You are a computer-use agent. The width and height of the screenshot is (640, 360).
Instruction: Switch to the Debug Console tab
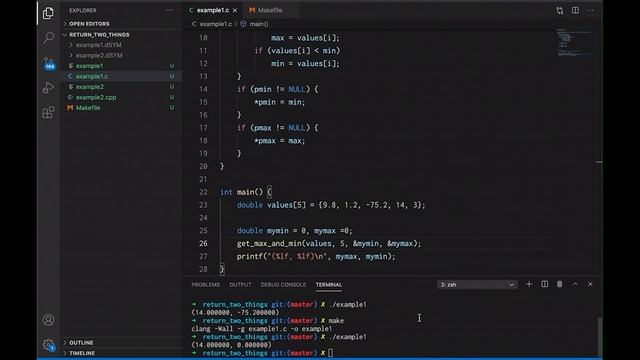(x=283, y=284)
